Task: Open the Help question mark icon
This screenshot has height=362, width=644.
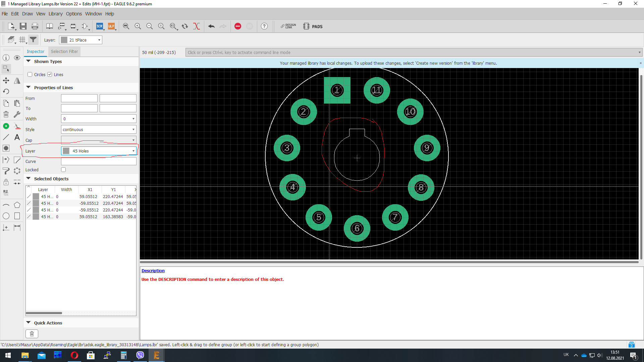Action: point(264,26)
